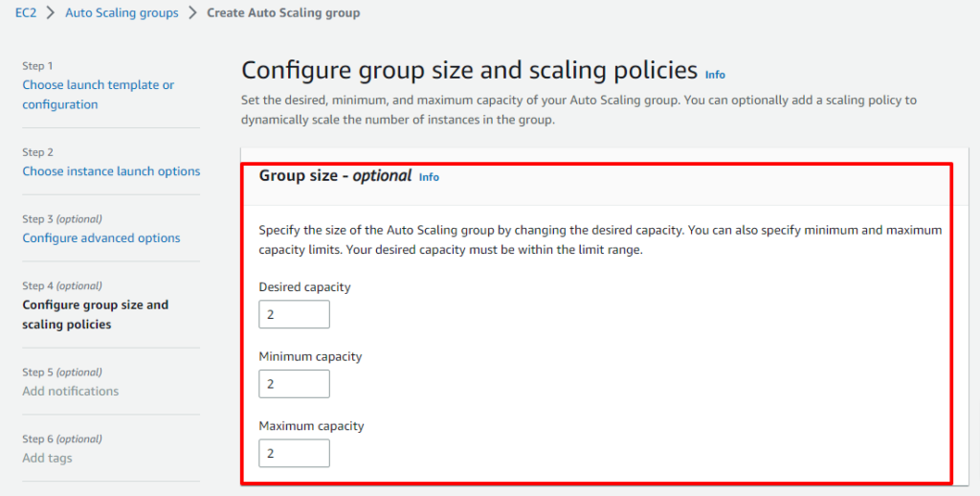Screen dimensions: 980x496
Task: Navigate to Configure advanced options step
Action: [101, 237]
